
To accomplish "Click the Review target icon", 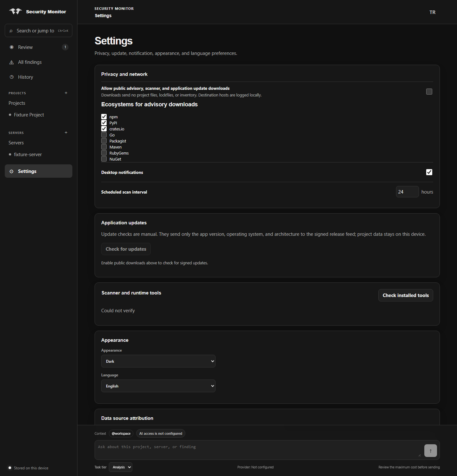I will pos(12,47).
